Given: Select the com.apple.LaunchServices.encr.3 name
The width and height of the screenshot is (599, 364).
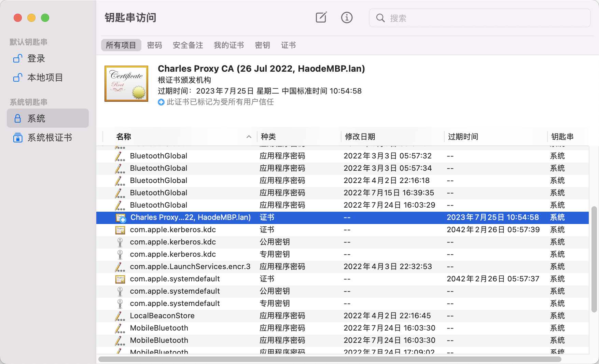Looking at the screenshot, I should point(190,267).
